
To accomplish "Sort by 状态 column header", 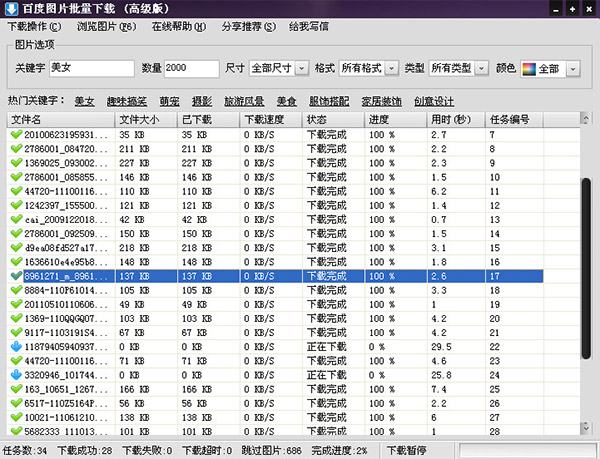I will [333, 120].
